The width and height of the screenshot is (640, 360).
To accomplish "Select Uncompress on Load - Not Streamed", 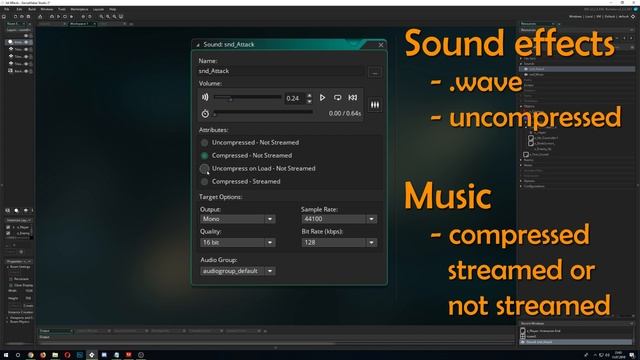I will coord(258,169).
